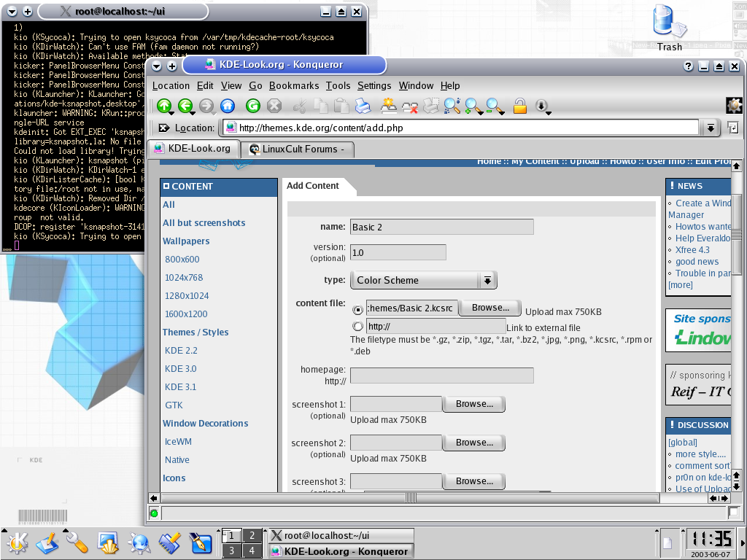Select the content file upload radio button

pyautogui.click(x=357, y=309)
